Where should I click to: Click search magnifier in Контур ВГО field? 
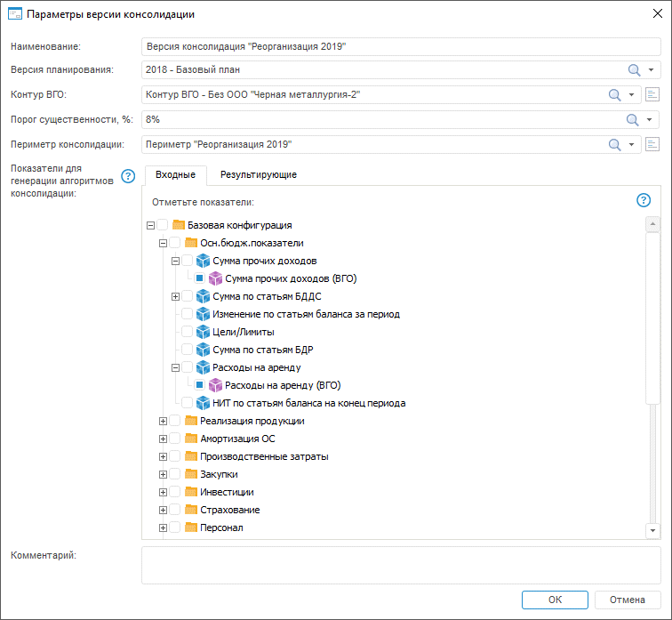pyautogui.click(x=614, y=95)
